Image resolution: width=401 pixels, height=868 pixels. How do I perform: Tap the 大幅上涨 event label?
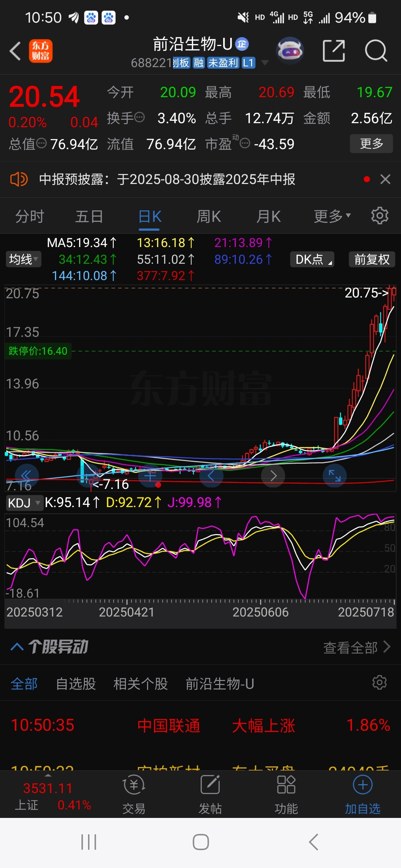pos(264,726)
